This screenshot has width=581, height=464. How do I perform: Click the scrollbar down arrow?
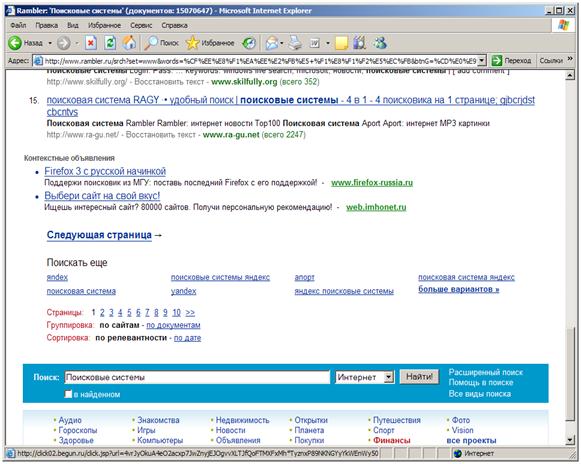[570, 440]
